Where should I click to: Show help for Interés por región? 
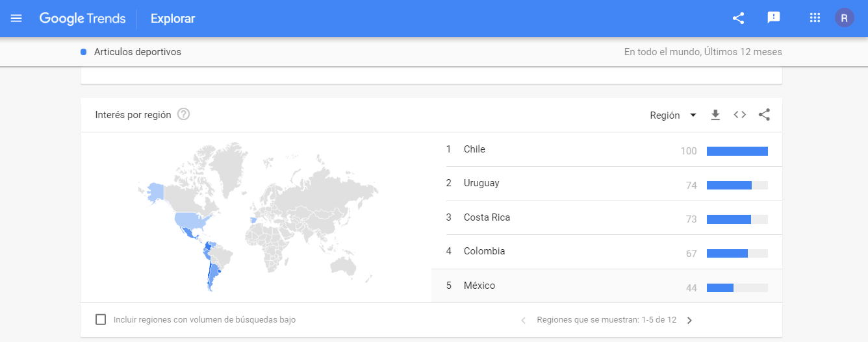click(x=183, y=114)
